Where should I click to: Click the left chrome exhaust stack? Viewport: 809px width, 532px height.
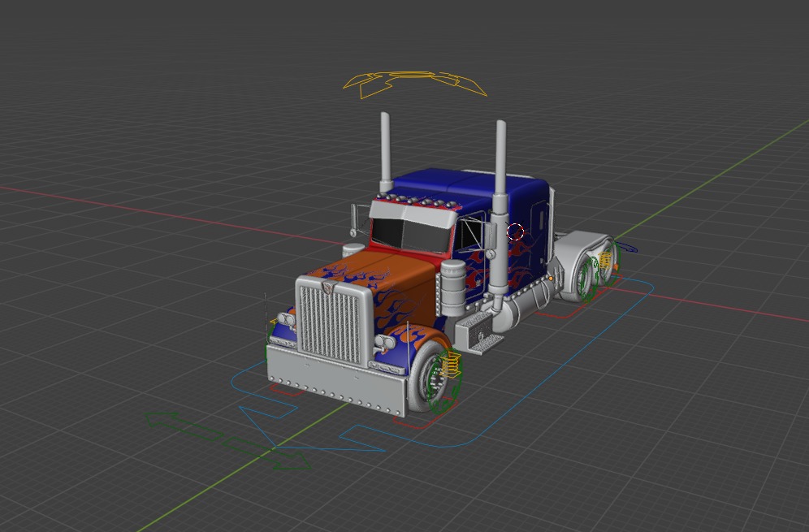tap(385, 152)
